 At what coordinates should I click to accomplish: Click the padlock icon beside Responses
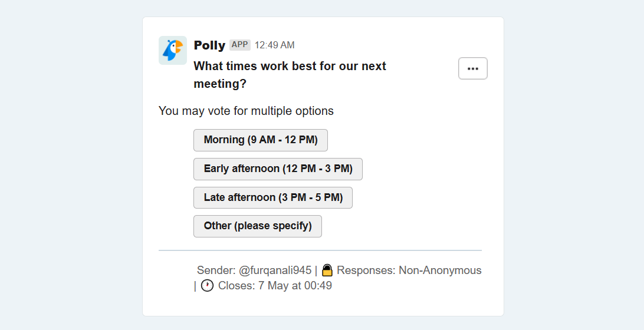pyautogui.click(x=327, y=270)
